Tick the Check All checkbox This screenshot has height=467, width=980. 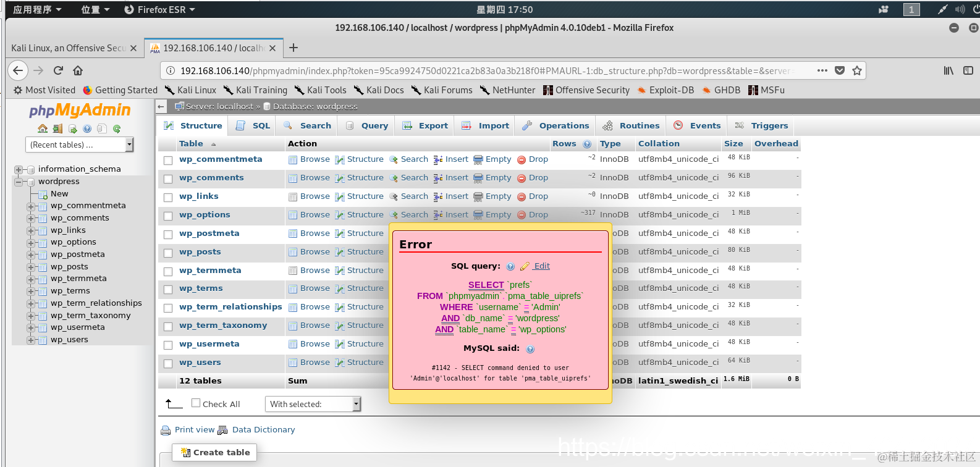point(196,403)
